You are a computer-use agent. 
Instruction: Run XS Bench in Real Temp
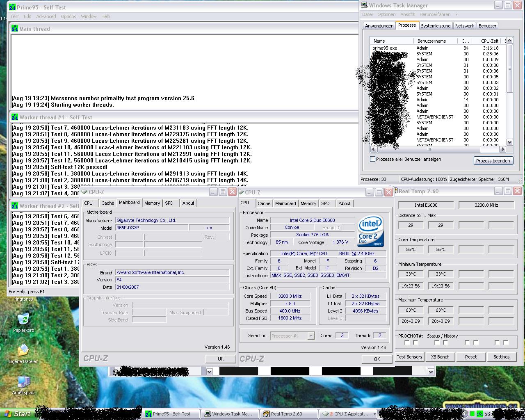(x=440, y=357)
